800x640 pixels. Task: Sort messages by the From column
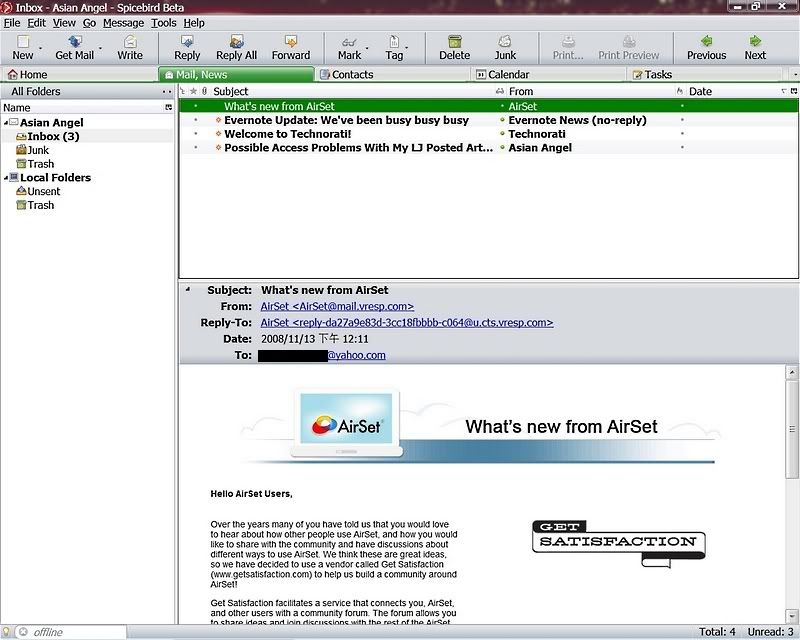[x=590, y=91]
